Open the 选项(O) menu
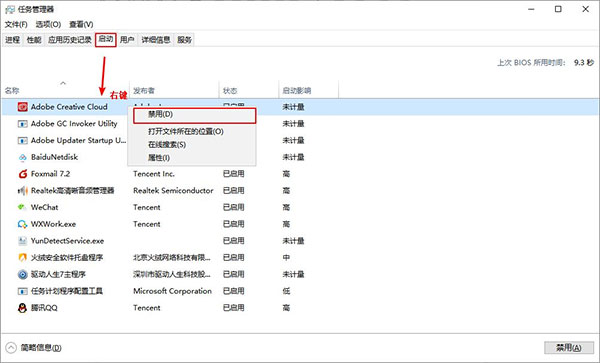The image size is (600, 363). point(48,24)
